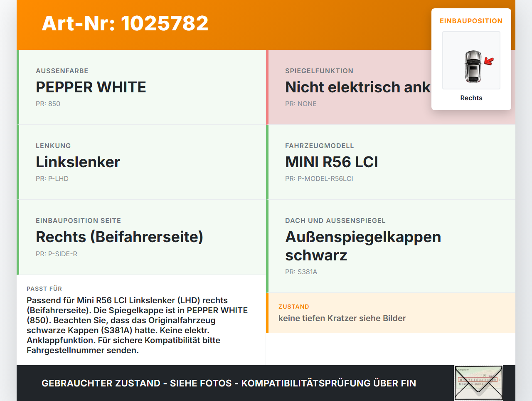Click the Art-Nr: 1025782 heading
Viewport: 532px width, 401px height.
click(x=125, y=23)
